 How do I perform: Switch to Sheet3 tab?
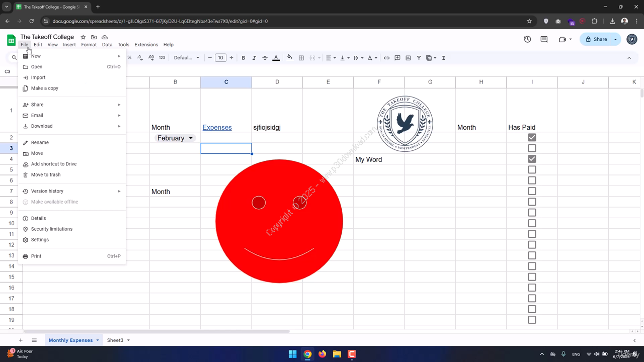point(115,340)
